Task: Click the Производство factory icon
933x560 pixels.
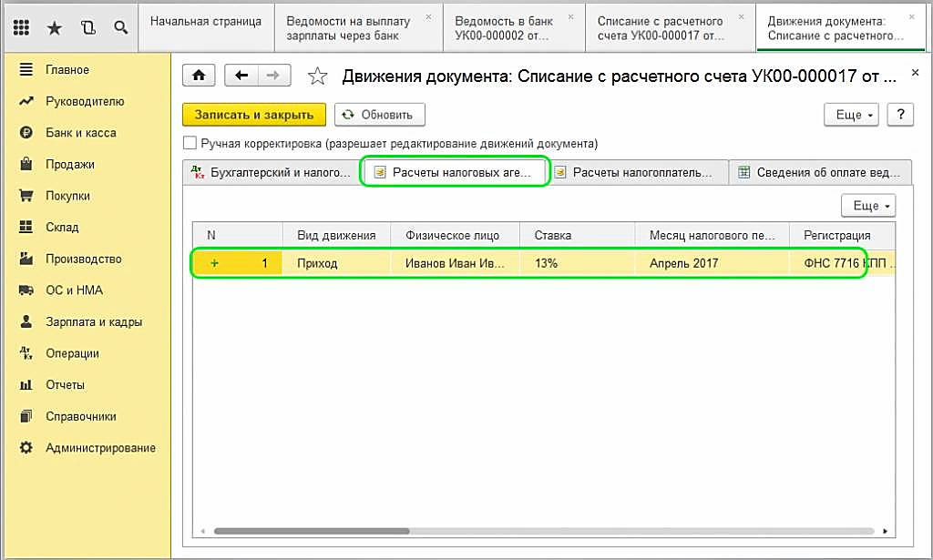Action: (x=26, y=259)
